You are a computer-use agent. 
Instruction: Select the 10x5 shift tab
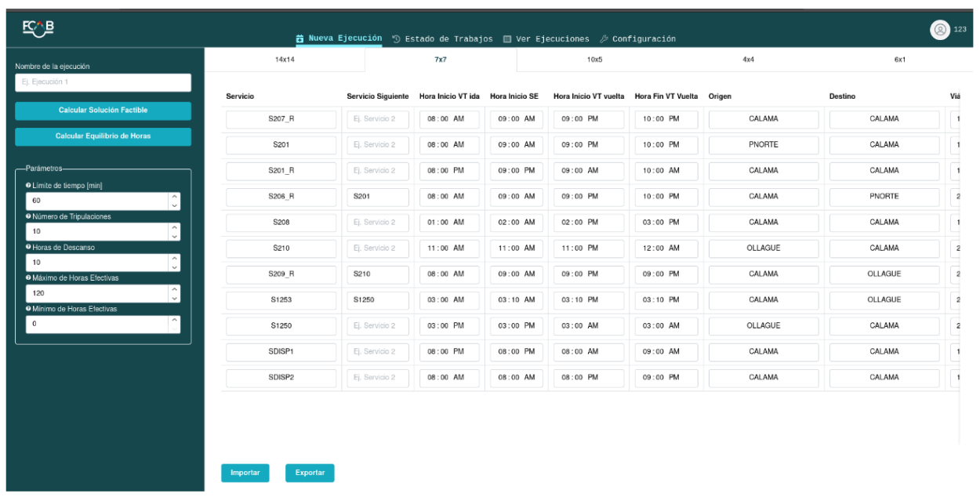pyautogui.click(x=594, y=60)
